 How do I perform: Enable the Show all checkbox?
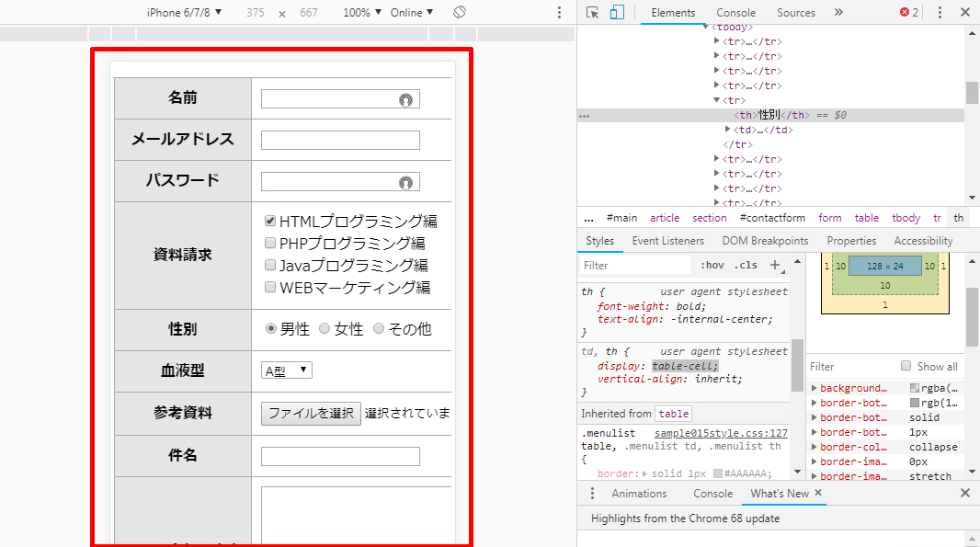click(906, 366)
